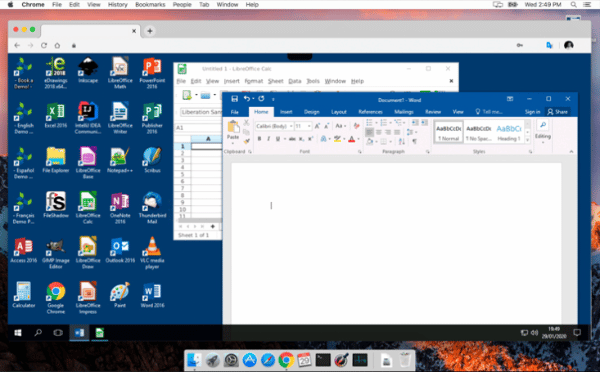Open LibreOffice Draw desktop shortcut
This screenshot has height=372, width=600.
click(88, 253)
